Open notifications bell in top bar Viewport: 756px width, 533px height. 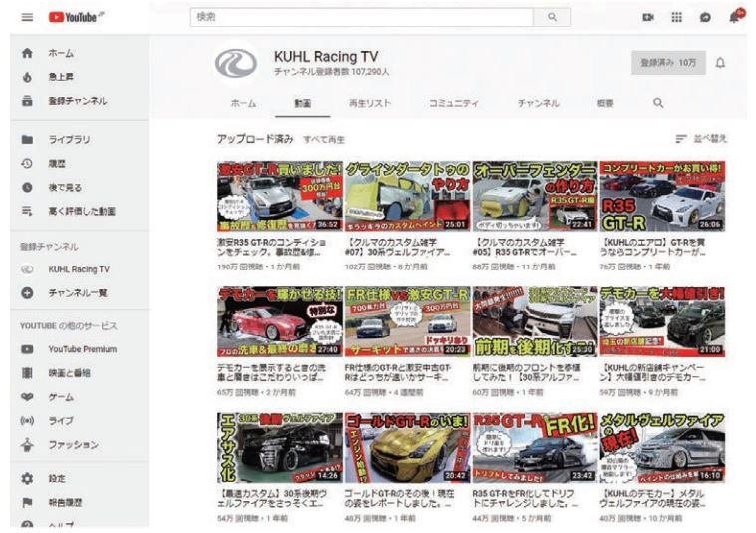coord(734,17)
